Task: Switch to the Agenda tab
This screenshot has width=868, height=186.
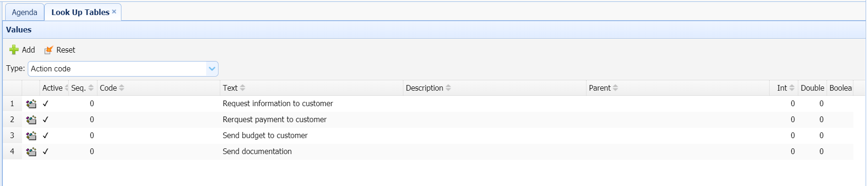Action: 24,12
